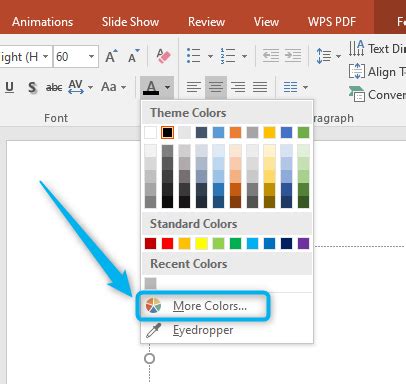
Task: Apply the bullets list icon
Action: tap(194, 56)
